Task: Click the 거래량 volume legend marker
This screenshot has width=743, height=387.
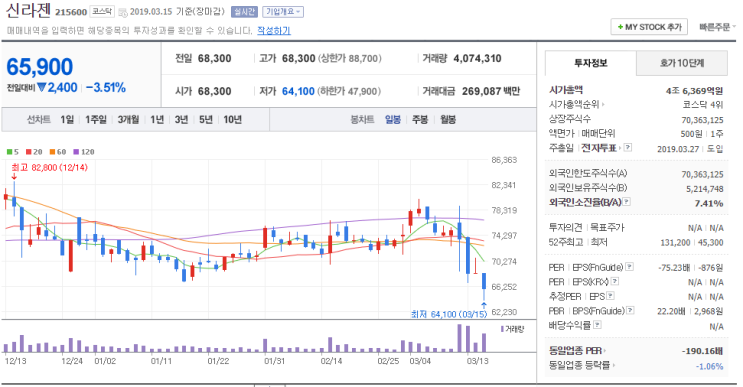Action: [x=512, y=329]
